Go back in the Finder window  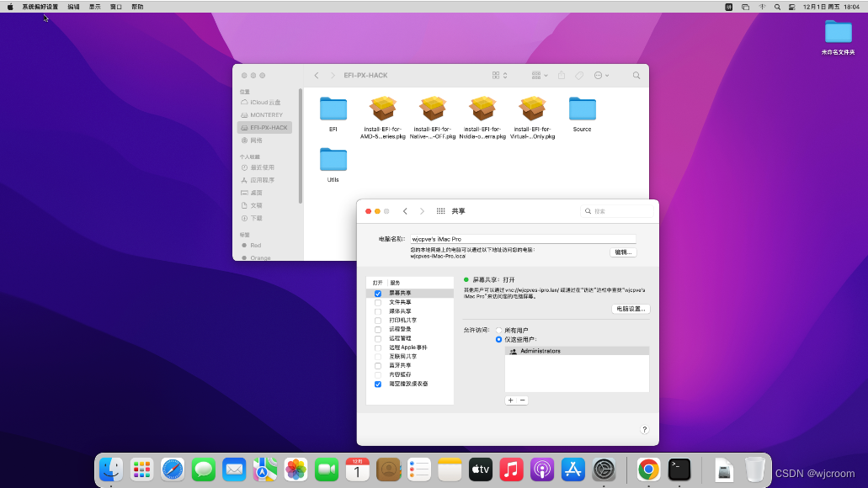317,75
